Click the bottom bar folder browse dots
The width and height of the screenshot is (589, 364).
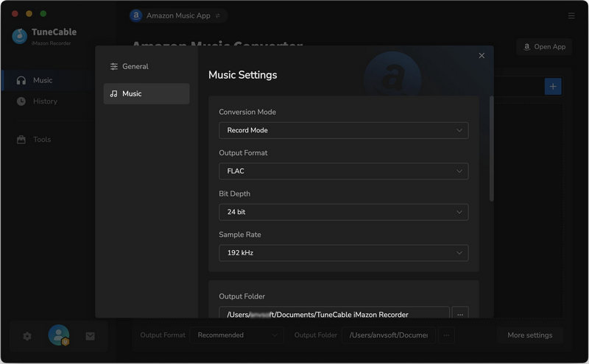(x=446, y=335)
